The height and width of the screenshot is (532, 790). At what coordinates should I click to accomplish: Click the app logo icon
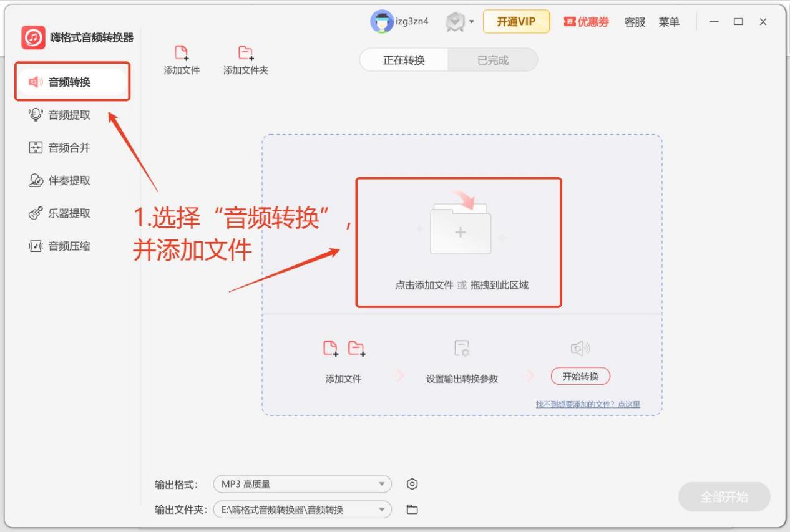pos(33,37)
